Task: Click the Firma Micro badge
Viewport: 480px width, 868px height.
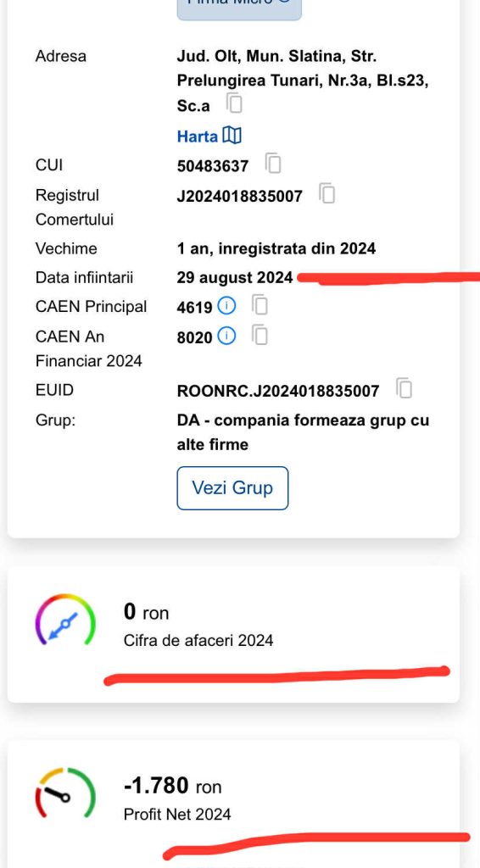Action: click(x=239, y=6)
